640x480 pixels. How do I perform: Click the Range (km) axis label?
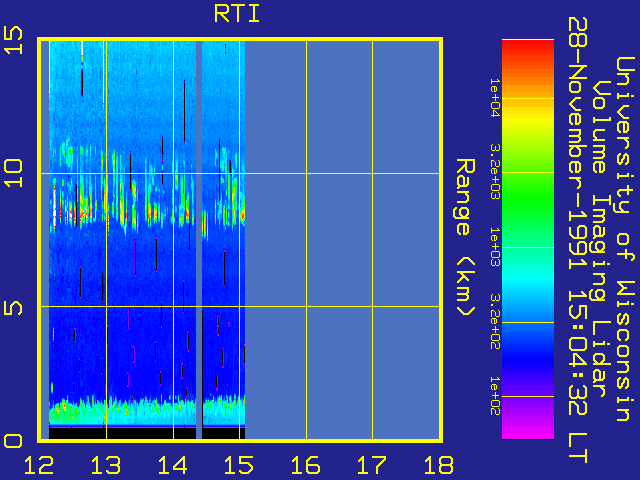click(465, 238)
